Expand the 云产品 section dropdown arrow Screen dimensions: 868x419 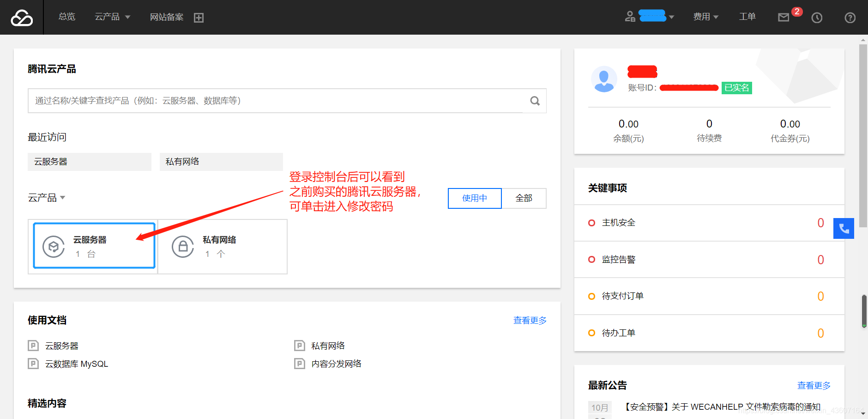click(63, 198)
